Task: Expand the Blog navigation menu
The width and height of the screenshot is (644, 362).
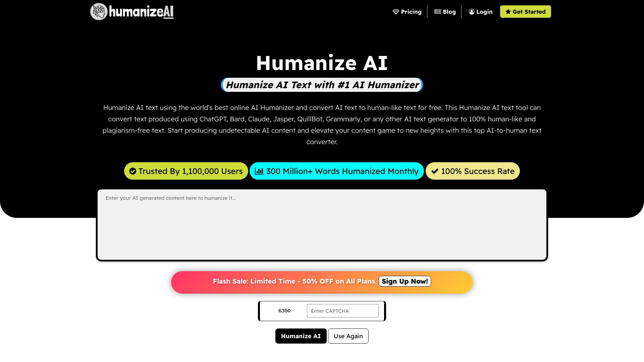Action: [444, 11]
